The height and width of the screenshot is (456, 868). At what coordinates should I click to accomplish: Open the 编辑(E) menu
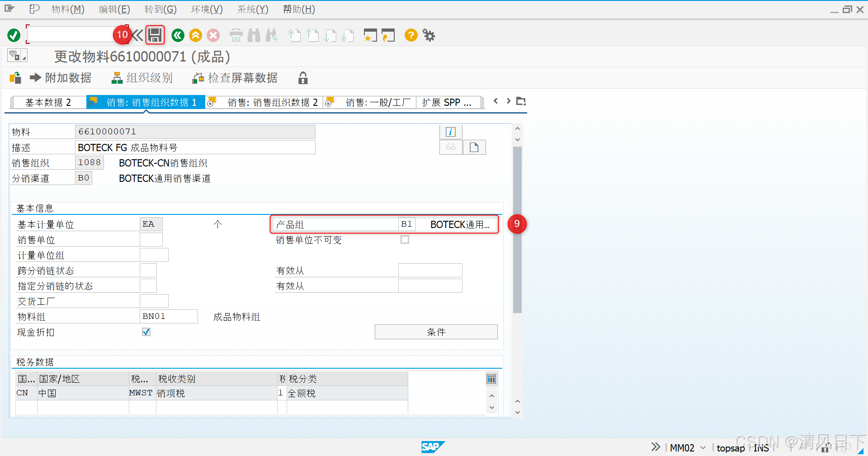(x=114, y=9)
